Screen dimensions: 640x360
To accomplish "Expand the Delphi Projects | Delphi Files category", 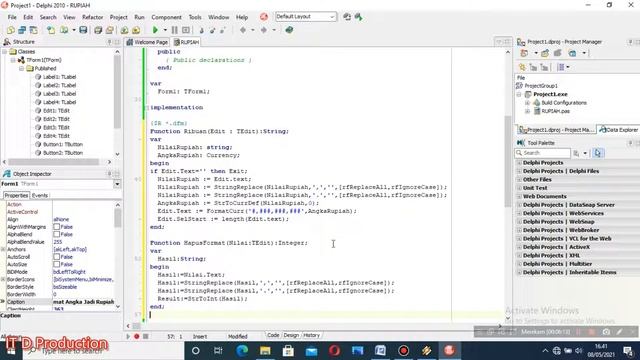I will [519, 171].
